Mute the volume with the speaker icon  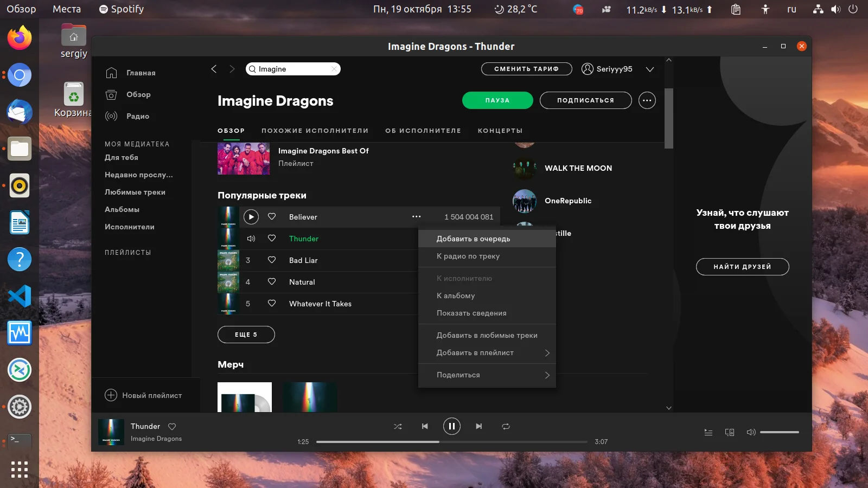tap(751, 432)
